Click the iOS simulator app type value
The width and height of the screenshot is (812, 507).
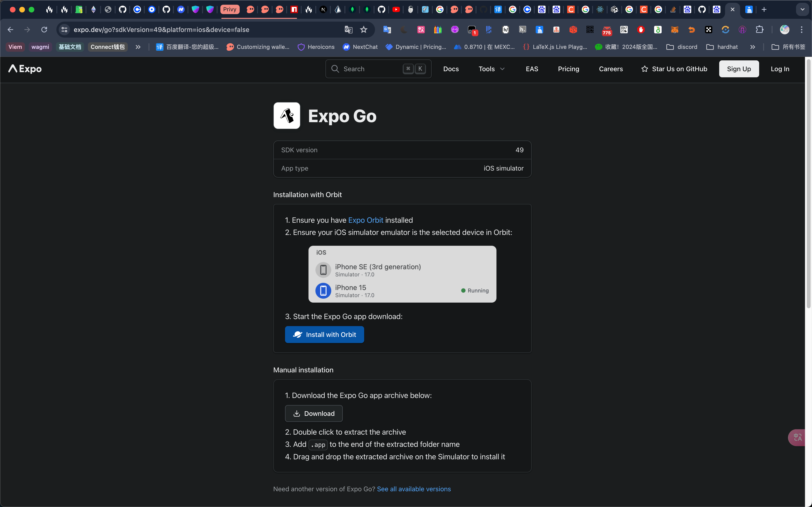pos(503,168)
